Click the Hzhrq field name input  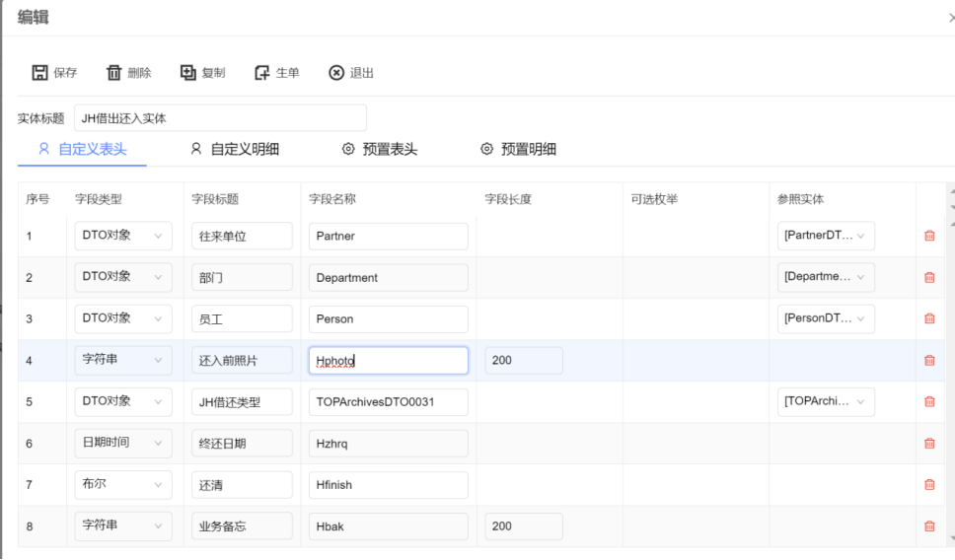coord(389,443)
